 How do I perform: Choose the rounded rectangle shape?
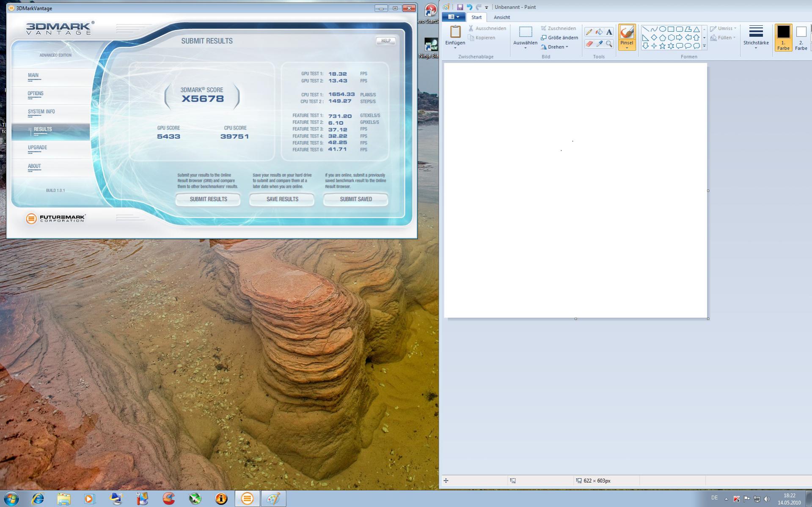680,29
